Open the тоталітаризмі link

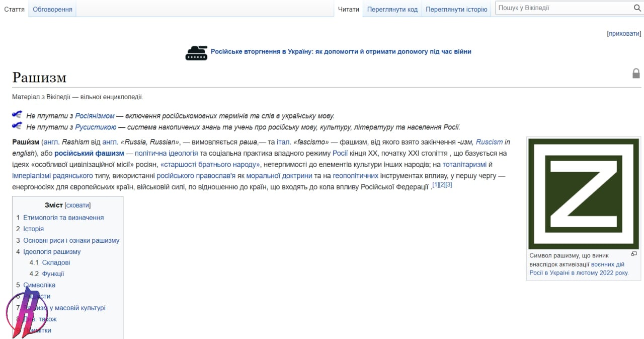click(464, 164)
